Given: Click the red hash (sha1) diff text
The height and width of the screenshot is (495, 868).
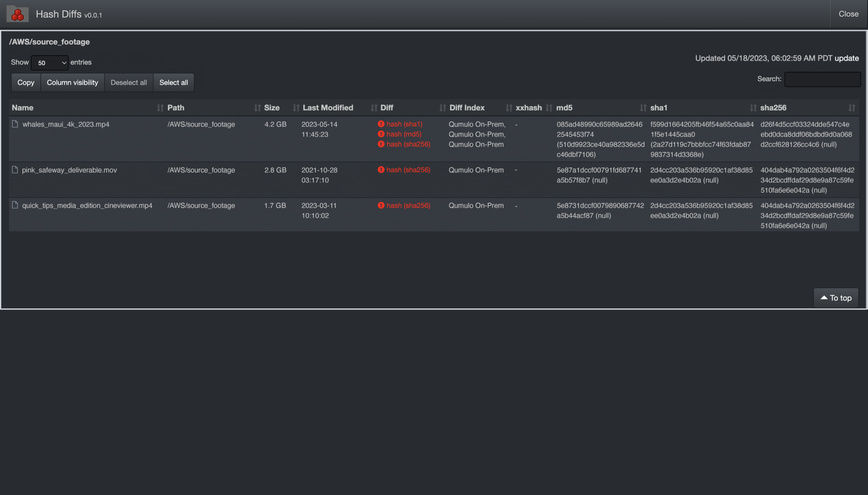Looking at the screenshot, I should click(x=404, y=124).
